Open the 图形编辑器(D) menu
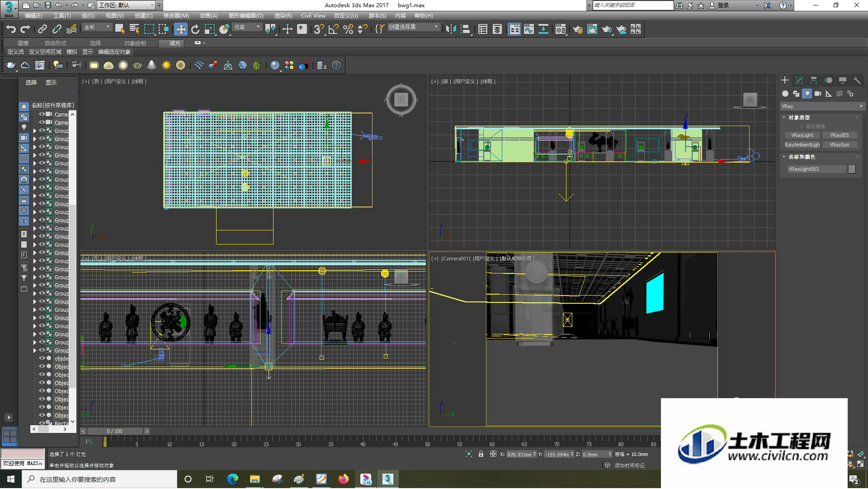 [x=246, y=16]
